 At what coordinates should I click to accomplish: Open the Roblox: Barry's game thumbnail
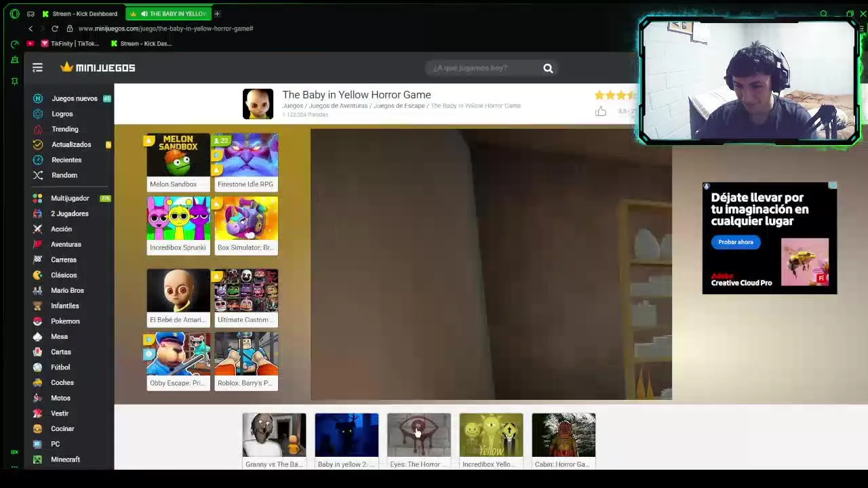(x=245, y=361)
